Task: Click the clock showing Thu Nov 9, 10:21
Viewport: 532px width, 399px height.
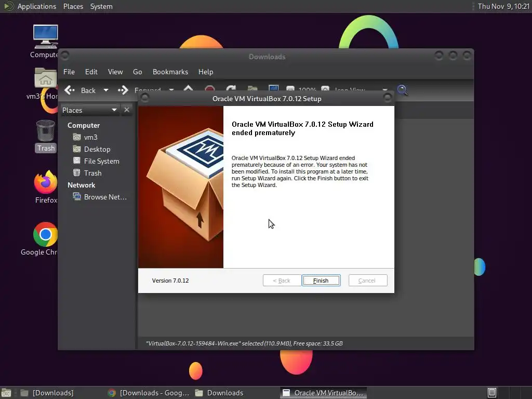Action: coord(503,6)
